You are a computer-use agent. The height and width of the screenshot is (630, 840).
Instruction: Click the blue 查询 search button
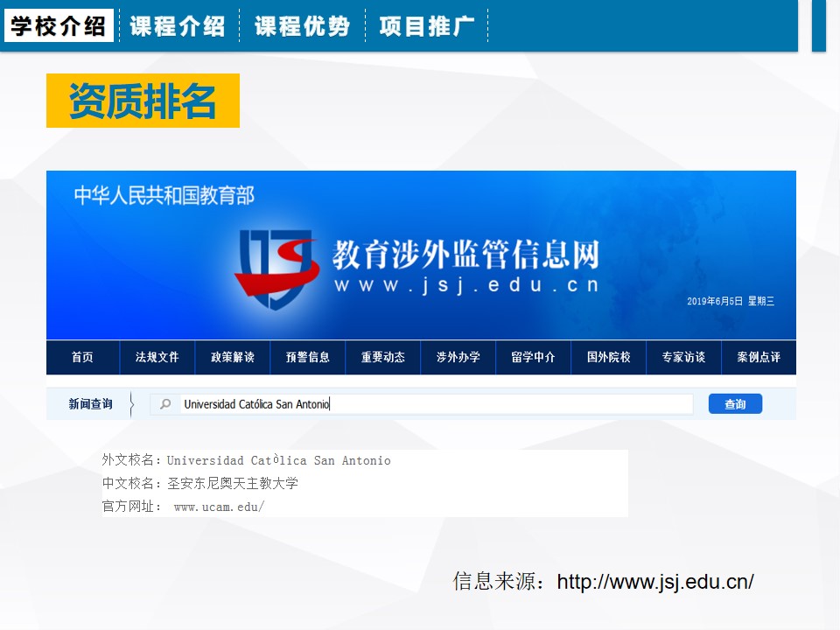735,404
